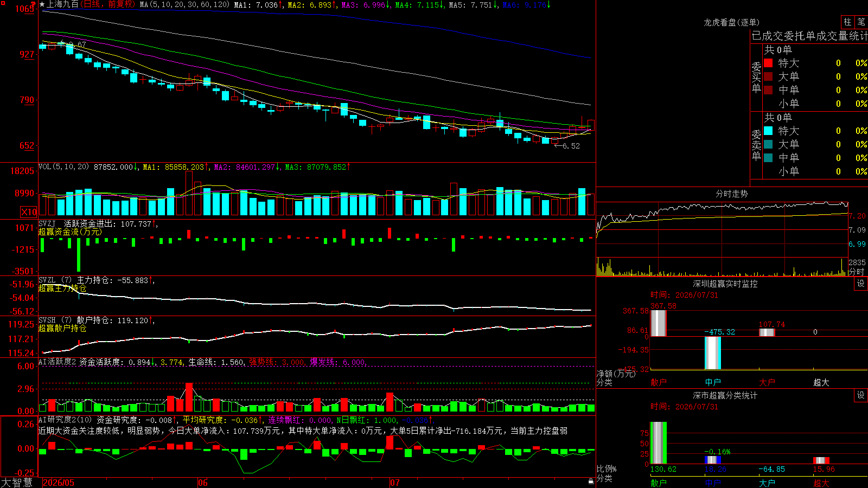Click the 超赢散户持仓 label
868x488 pixels.
(x=62, y=329)
